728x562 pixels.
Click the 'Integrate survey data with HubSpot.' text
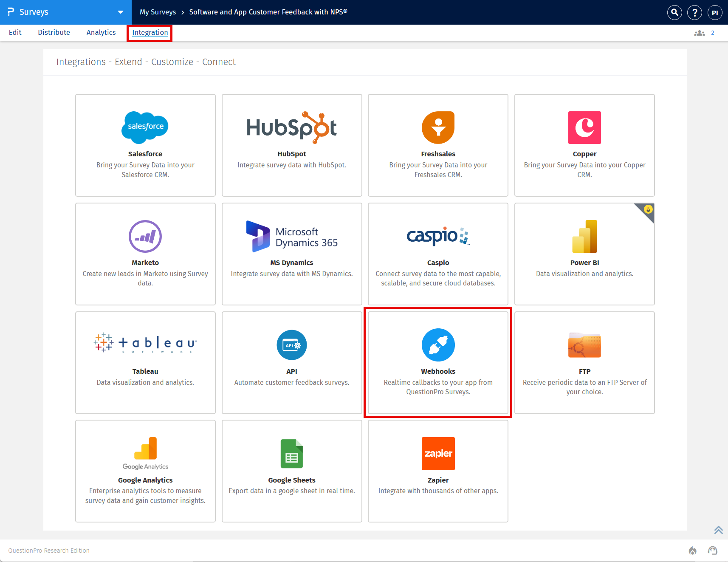click(x=292, y=165)
